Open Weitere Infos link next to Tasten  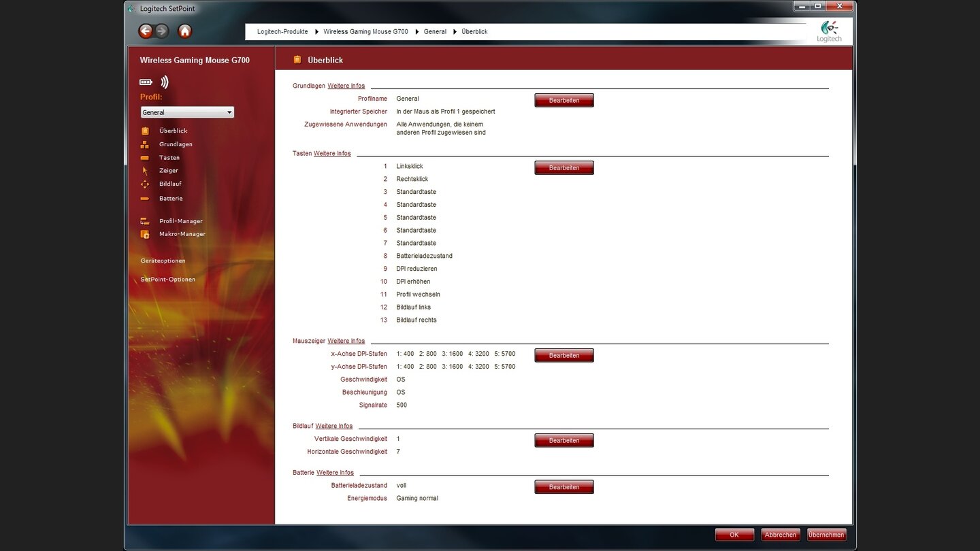(x=332, y=154)
